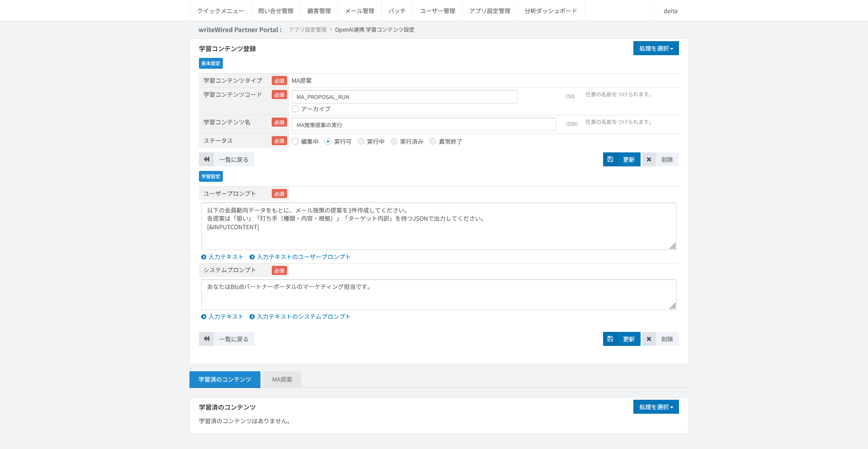Click the 基本設定 section badge
This screenshot has height=449, width=868.
(211, 63)
